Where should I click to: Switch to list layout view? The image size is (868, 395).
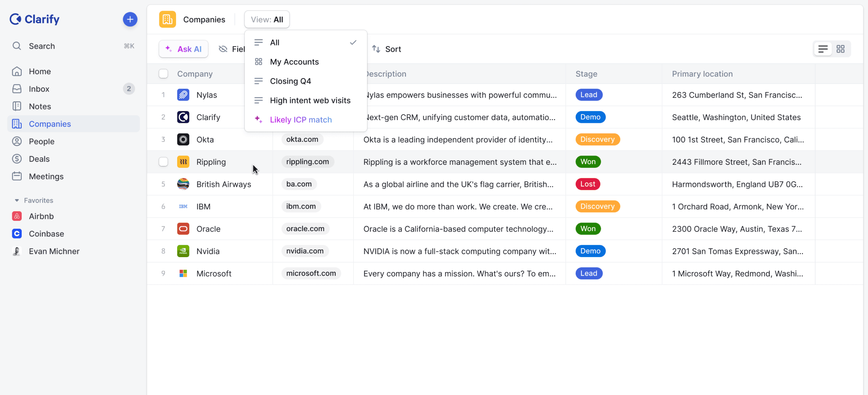pyautogui.click(x=823, y=49)
